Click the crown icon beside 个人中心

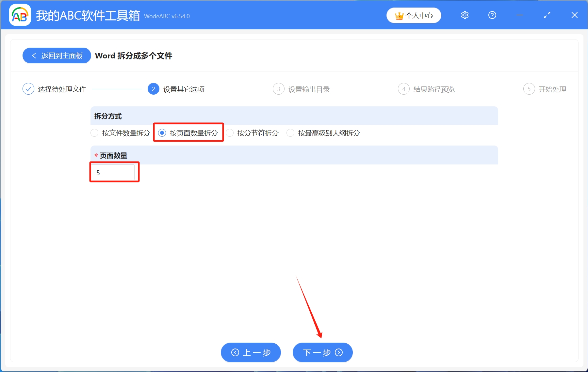399,15
